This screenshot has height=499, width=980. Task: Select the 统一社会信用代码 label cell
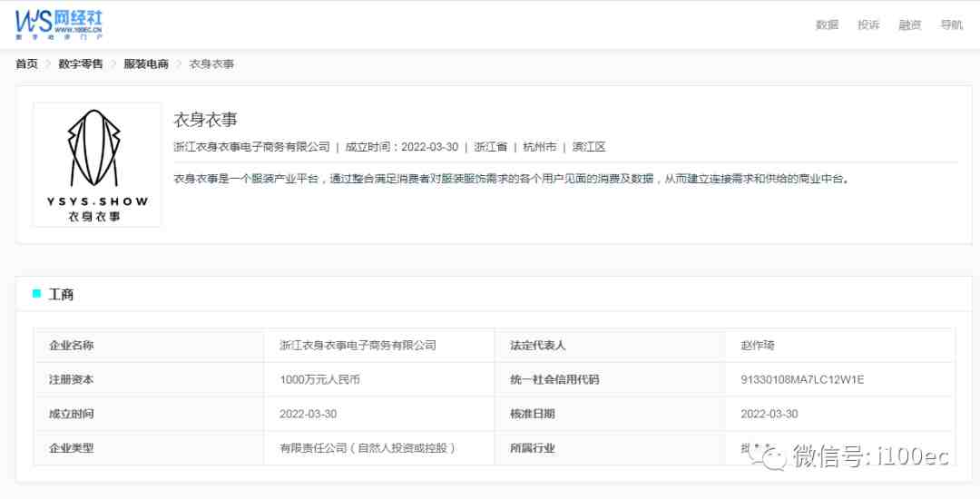tap(610, 379)
